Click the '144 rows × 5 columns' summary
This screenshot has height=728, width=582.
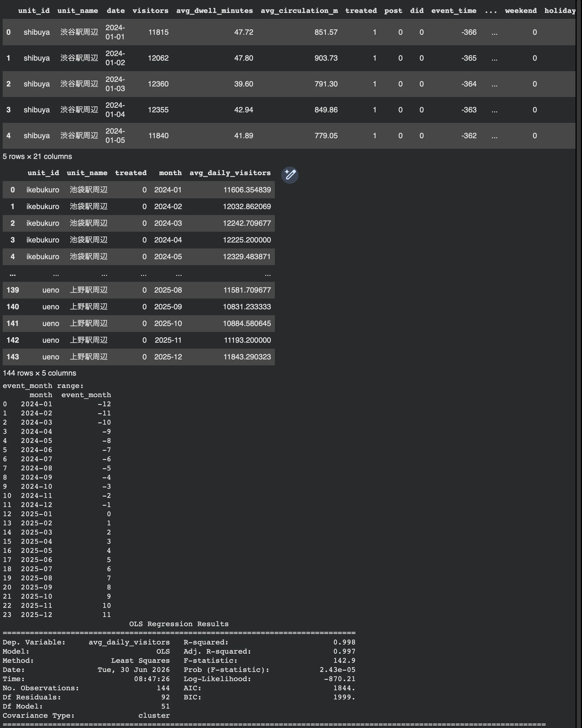click(39, 373)
